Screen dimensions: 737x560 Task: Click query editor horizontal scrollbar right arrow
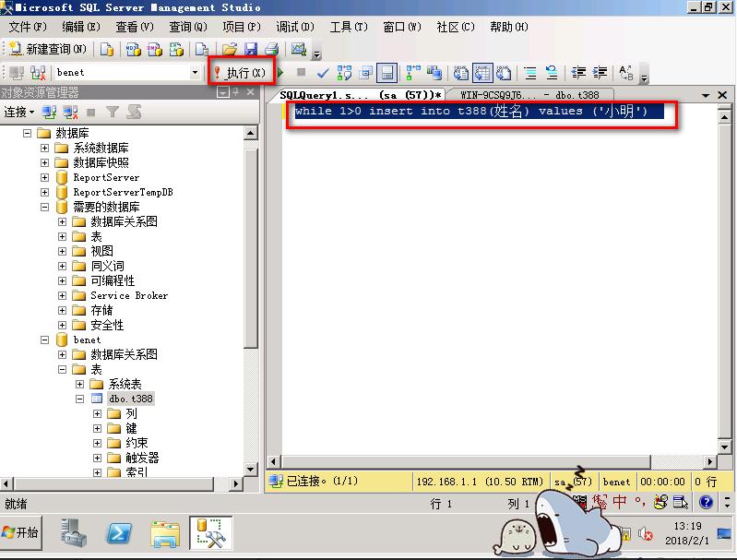tap(710, 461)
